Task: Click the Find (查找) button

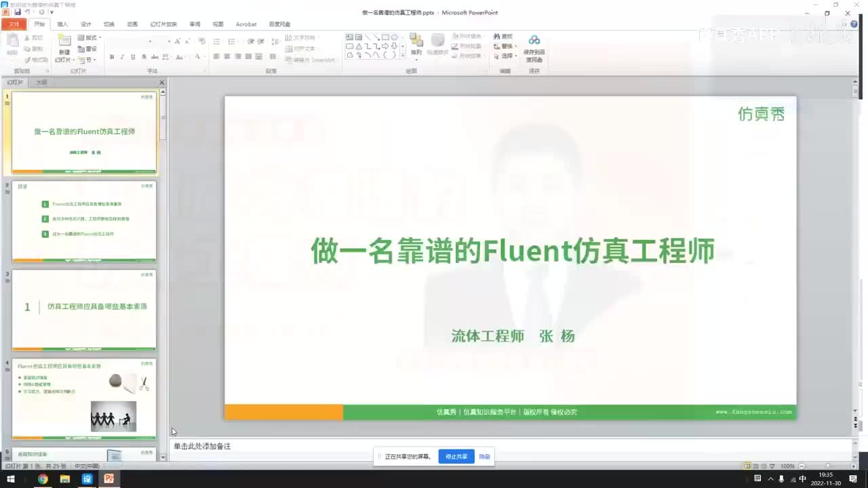Action: [503, 36]
